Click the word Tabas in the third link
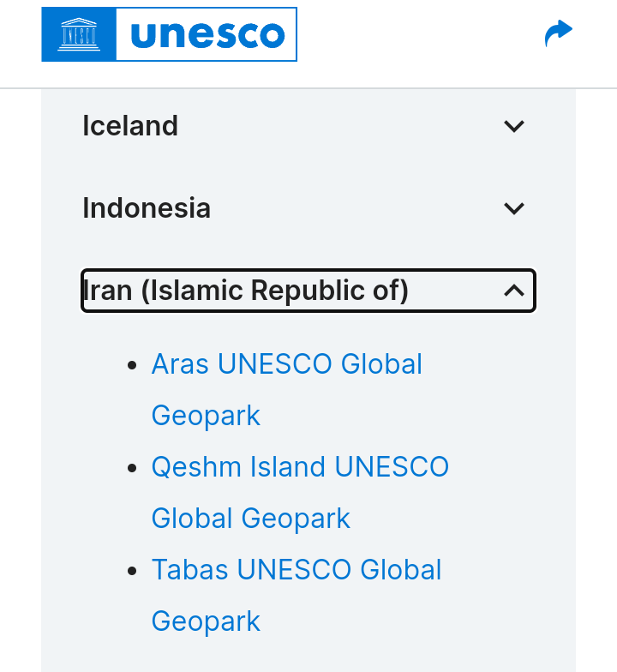This screenshot has height=672, width=617. [x=190, y=570]
